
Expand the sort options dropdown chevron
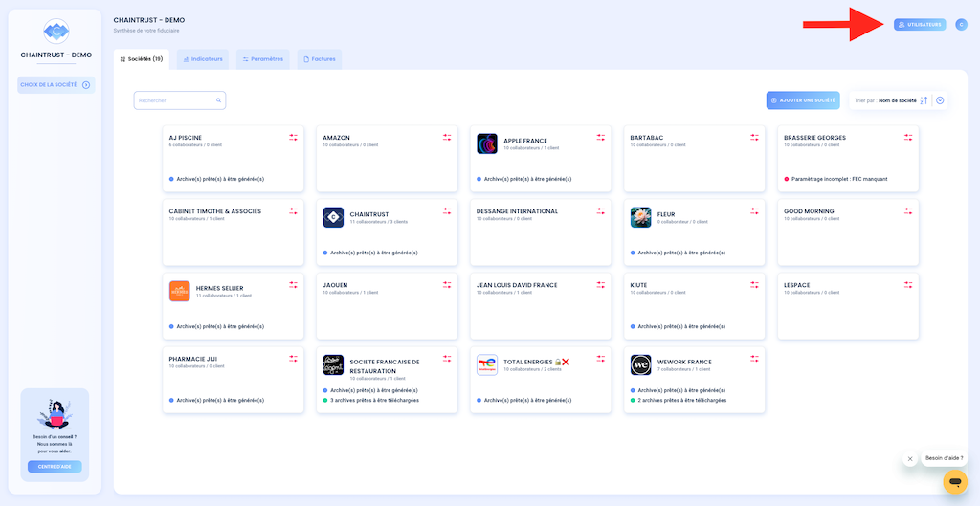click(x=940, y=99)
